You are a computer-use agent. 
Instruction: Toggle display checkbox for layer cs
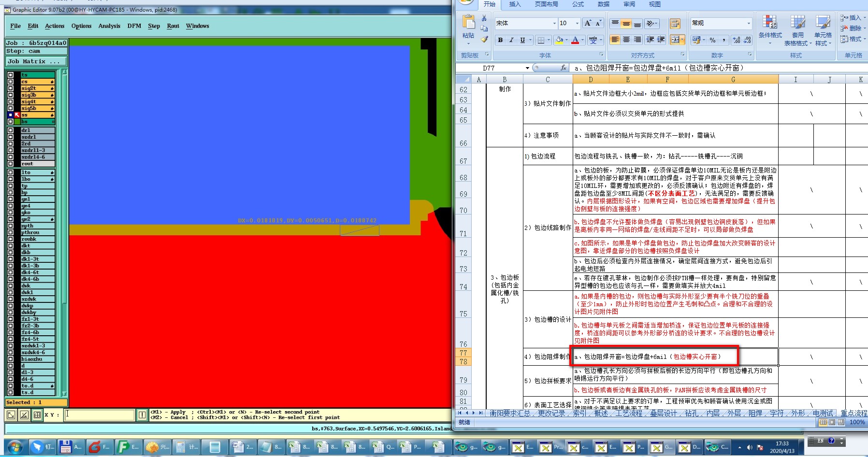(11, 82)
